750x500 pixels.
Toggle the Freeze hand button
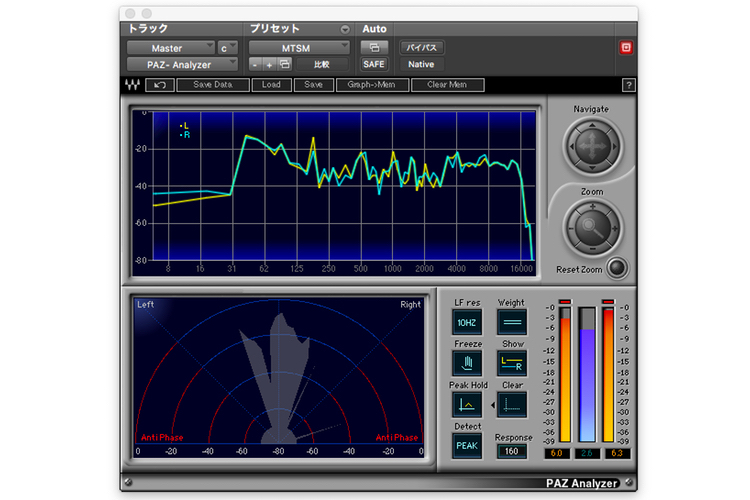pyautogui.click(x=467, y=363)
